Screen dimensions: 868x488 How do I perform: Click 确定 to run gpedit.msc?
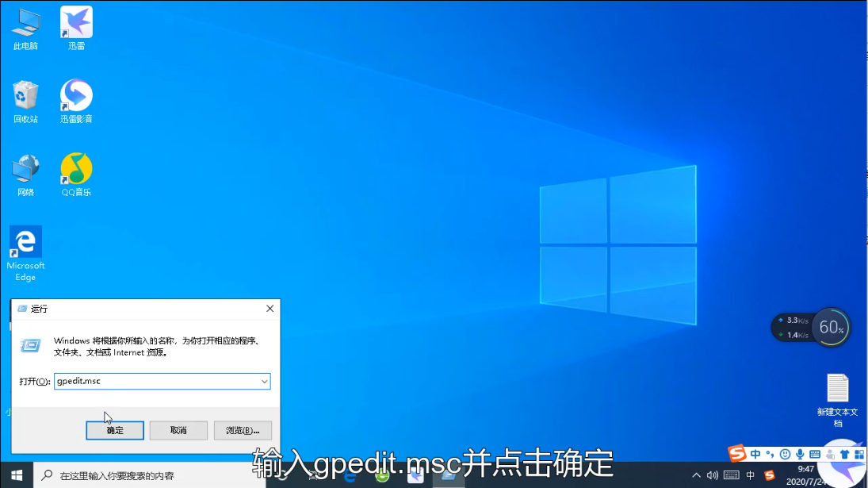click(114, 430)
